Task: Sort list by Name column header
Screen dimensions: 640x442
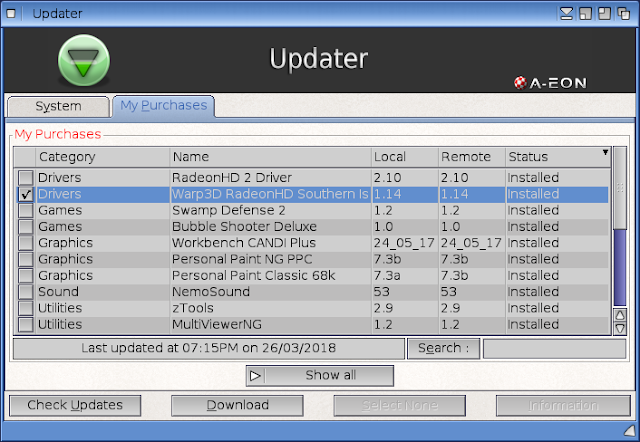Action: [x=270, y=157]
